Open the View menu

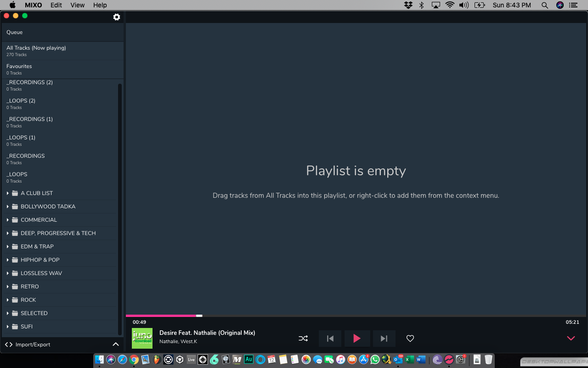[78, 5]
